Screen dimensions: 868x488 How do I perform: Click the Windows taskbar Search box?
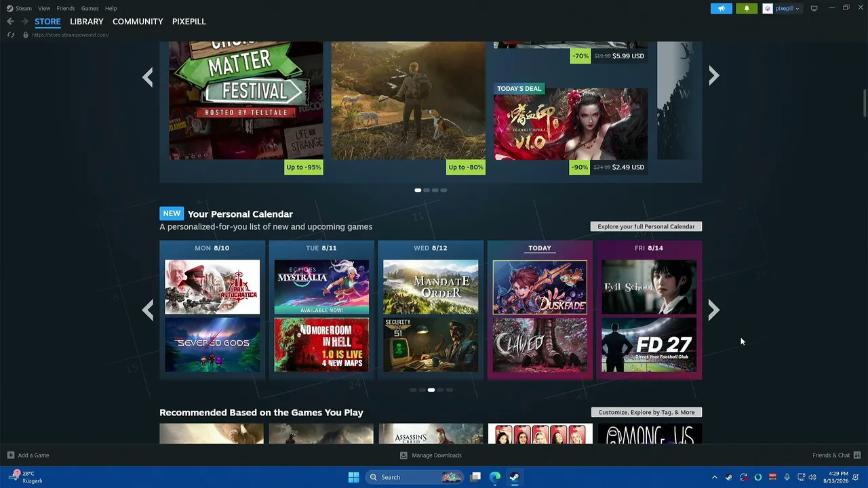tap(416, 477)
